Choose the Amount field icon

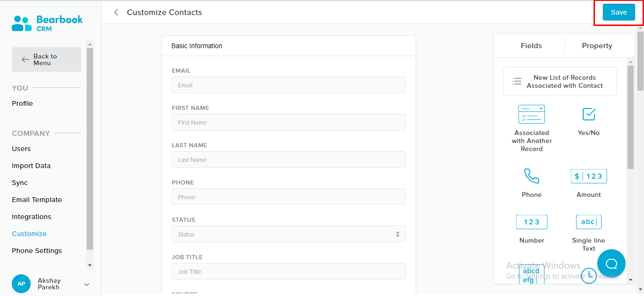[x=589, y=176]
